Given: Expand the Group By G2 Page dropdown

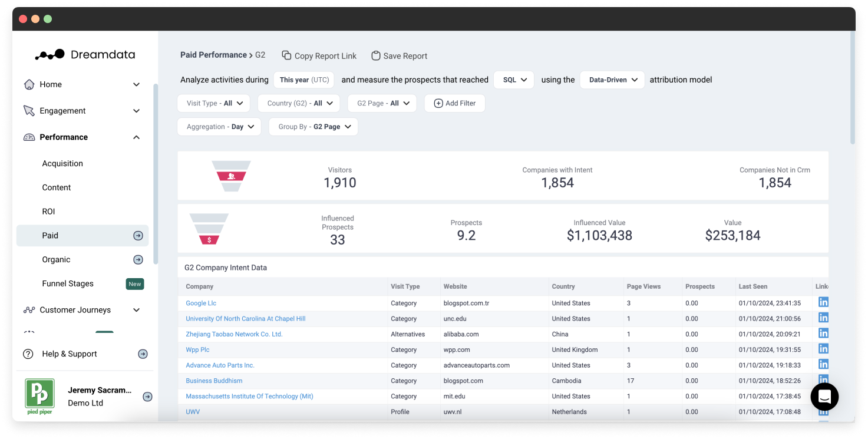Looking at the screenshot, I should pos(313,127).
